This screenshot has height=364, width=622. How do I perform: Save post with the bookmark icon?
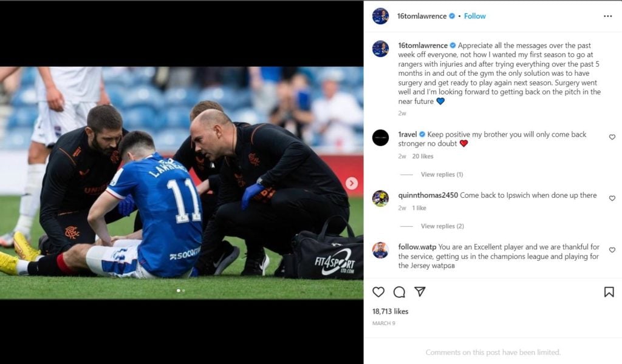(x=609, y=292)
